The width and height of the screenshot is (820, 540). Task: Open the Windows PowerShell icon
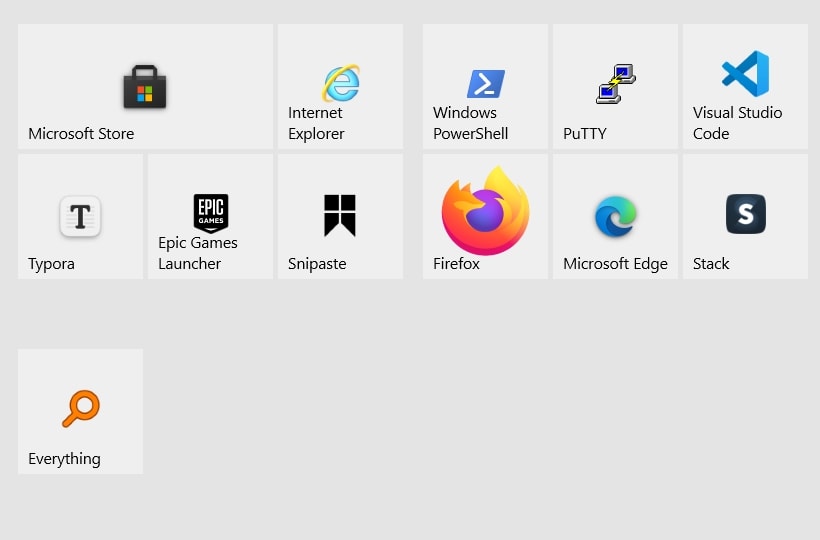tap(486, 84)
